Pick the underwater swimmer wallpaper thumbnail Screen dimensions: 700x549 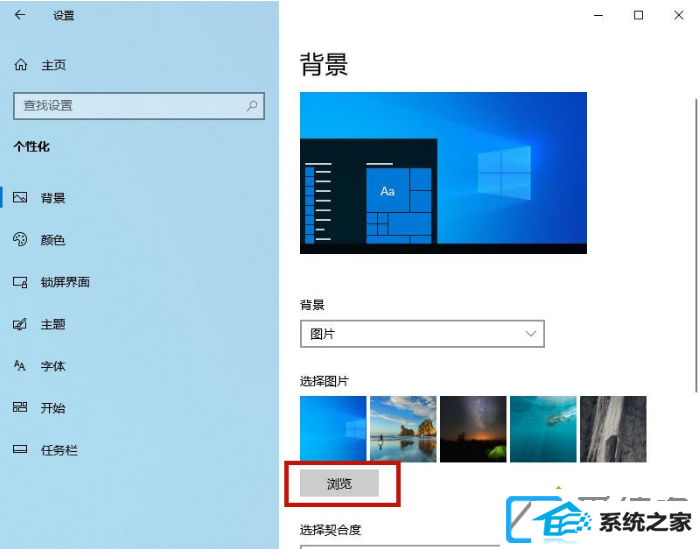(x=543, y=429)
